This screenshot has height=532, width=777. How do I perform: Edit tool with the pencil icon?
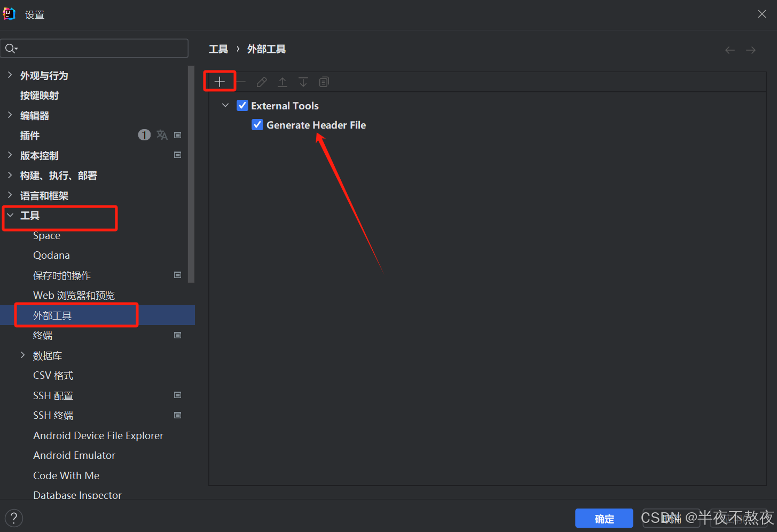pos(261,82)
